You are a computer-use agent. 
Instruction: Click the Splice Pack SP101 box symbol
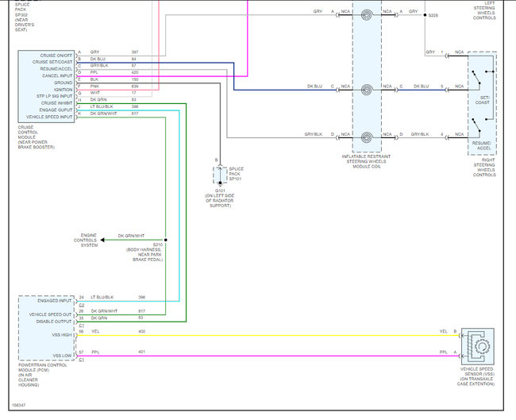click(x=220, y=175)
